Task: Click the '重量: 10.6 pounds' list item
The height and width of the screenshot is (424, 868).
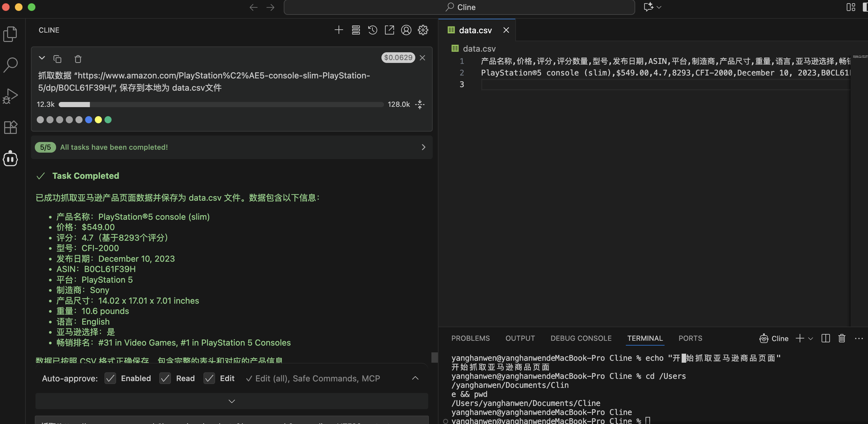Action: pos(92,311)
